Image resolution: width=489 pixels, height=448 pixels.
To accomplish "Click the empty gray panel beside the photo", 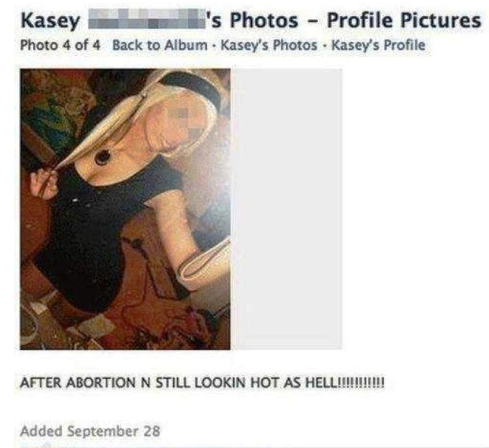I will (287, 209).
